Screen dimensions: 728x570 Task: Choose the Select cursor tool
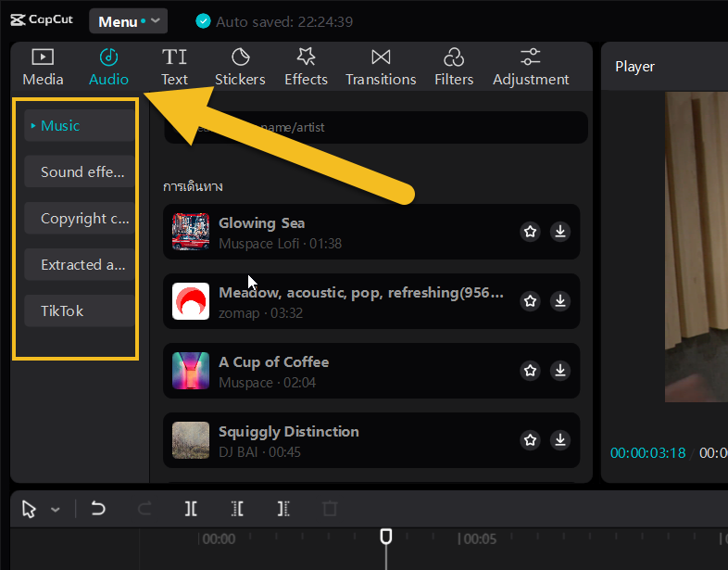click(29, 509)
